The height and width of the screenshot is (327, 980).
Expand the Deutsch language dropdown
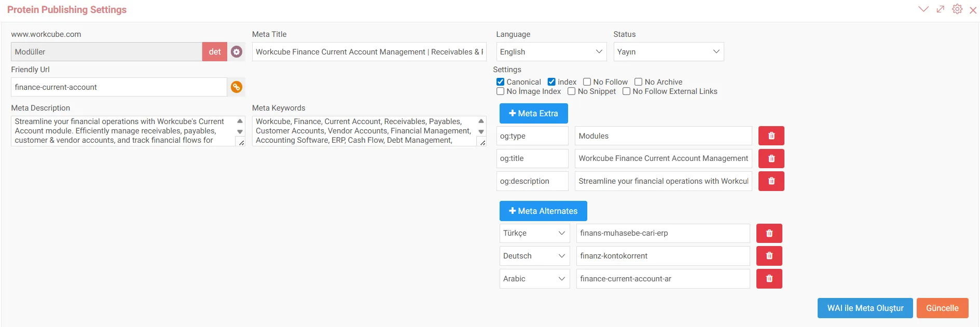click(x=534, y=256)
